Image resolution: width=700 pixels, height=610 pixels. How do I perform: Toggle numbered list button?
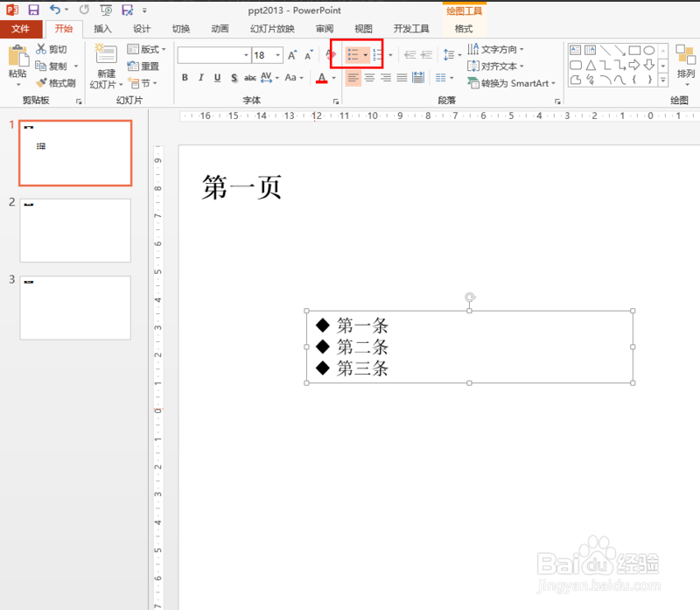(378, 55)
